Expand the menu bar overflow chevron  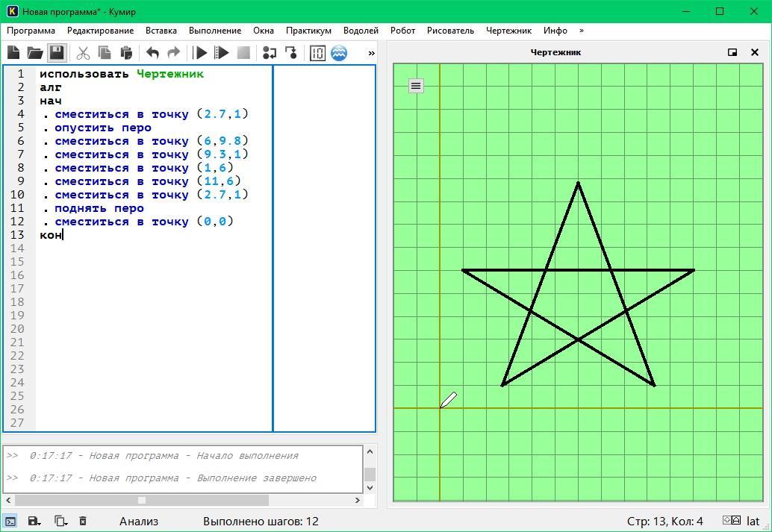pyautogui.click(x=582, y=31)
